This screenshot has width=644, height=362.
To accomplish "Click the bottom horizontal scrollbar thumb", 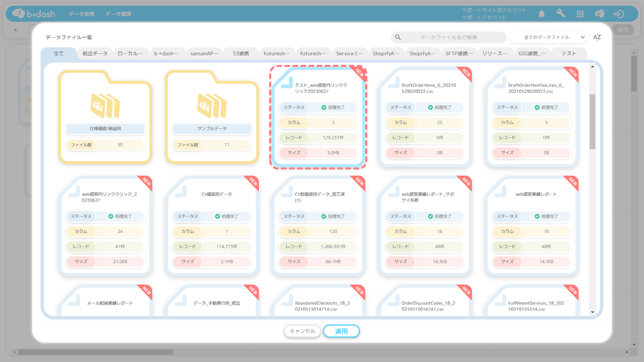I will click(x=96, y=352).
